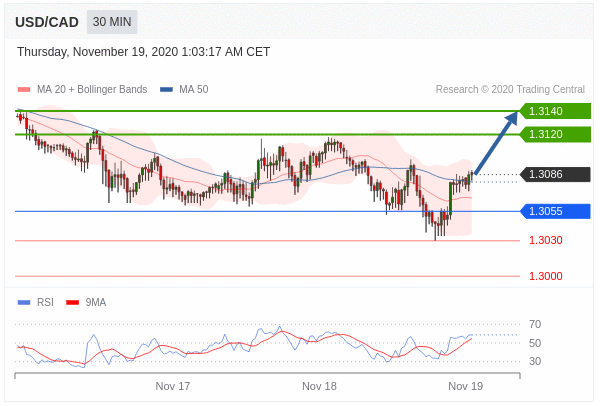603x406 pixels.
Task: Click the Nov 18 date axis label
Action: pyautogui.click(x=319, y=386)
